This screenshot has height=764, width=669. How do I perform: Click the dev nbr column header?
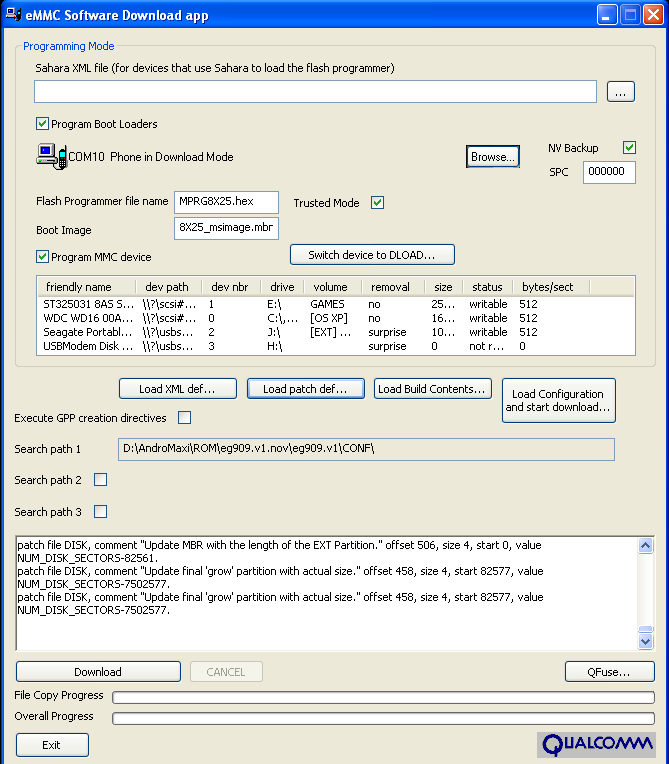[x=232, y=287]
